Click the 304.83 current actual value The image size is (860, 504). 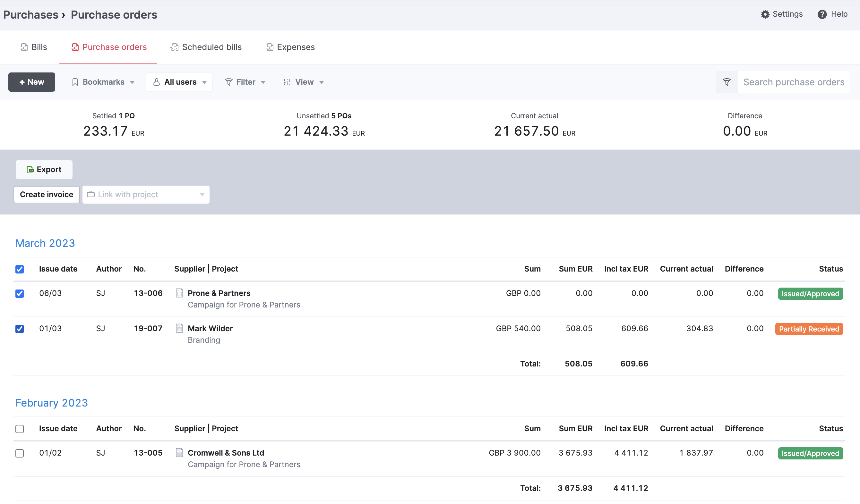pos(700,328)
